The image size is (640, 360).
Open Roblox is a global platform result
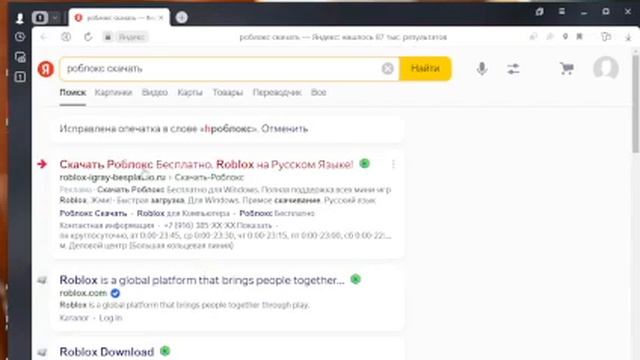click(x=202, y=280)
